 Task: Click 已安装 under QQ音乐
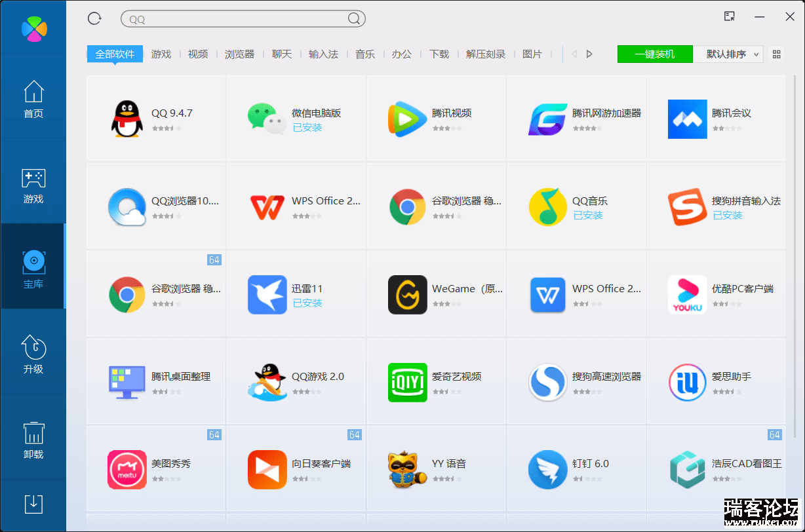click(588, 216)
